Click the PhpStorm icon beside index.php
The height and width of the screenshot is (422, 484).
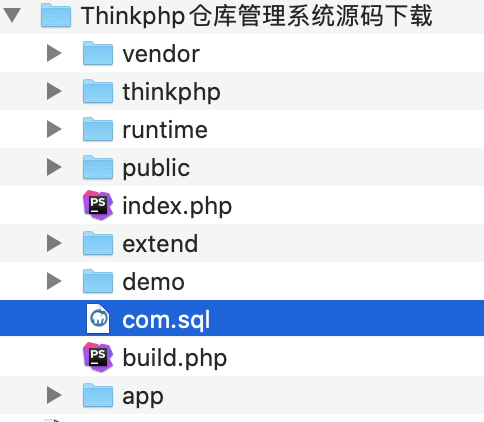pyautogui.click(x=98, y=205)
